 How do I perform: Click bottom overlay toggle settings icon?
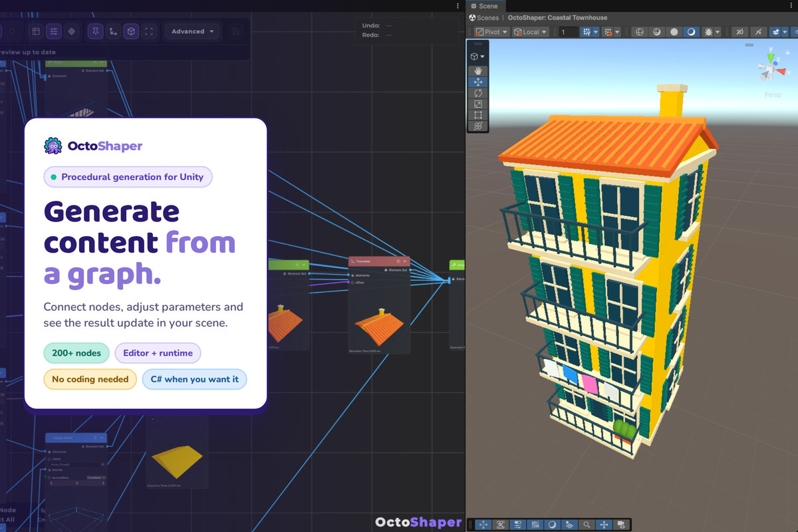pos(518,525)
